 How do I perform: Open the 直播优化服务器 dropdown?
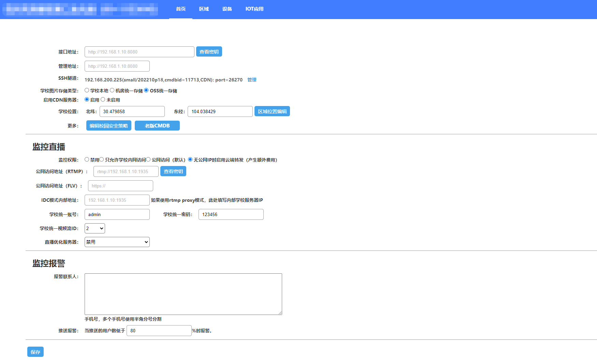(117, 242)
